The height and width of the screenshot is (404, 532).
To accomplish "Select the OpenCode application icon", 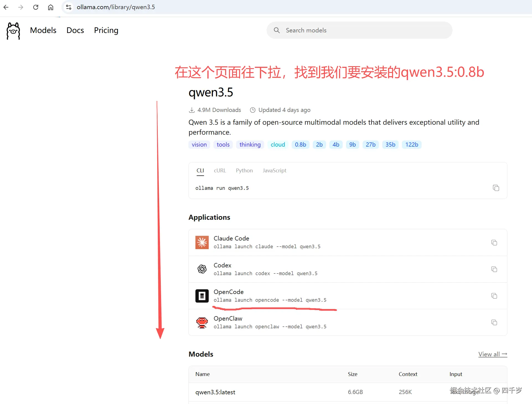I will click(202, 296).
